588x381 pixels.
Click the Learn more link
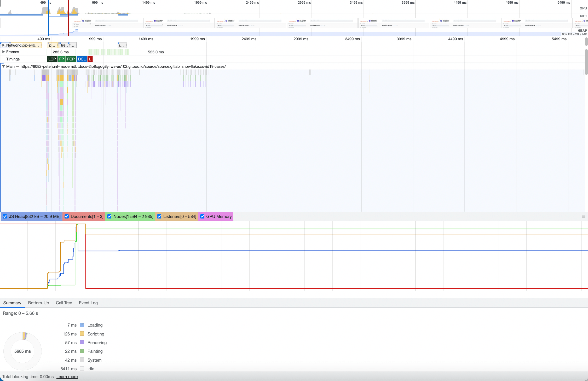coord(67,377)
